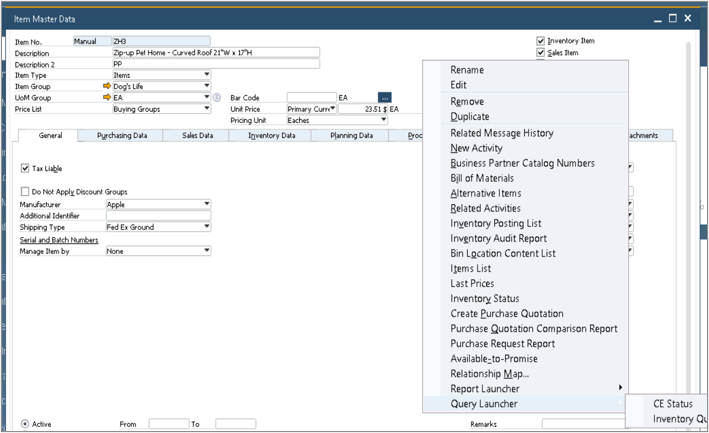Click the Active To date field
The width and height of the screenshot is (709, 433).
(236, 424)
